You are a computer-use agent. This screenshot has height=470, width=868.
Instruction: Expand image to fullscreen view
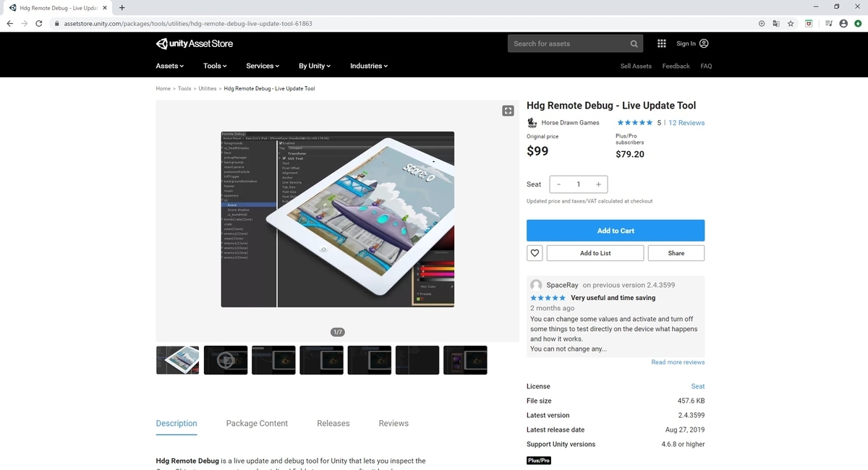509,111
